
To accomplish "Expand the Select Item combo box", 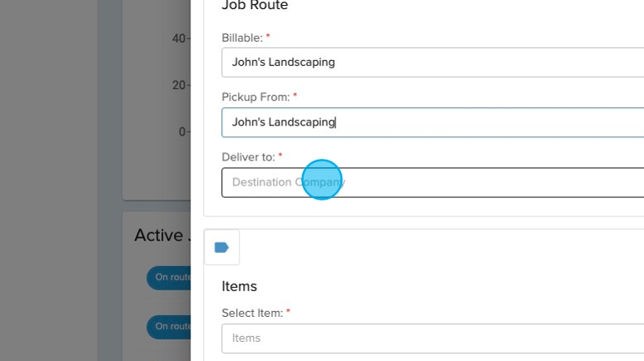I will point(433,339).
